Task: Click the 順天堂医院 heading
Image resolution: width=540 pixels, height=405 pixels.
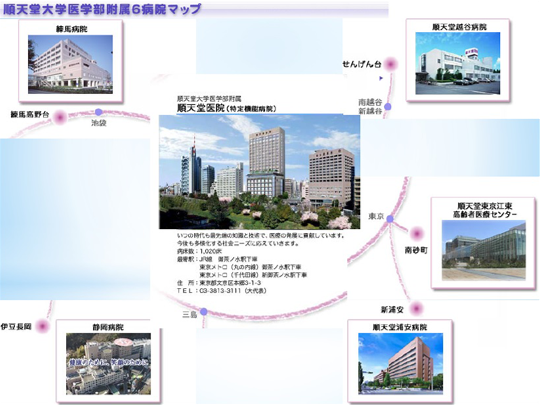Action: [200, 108]
